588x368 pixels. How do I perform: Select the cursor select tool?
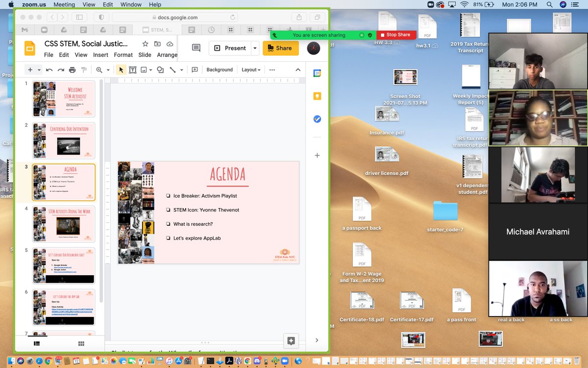[121, 70]
